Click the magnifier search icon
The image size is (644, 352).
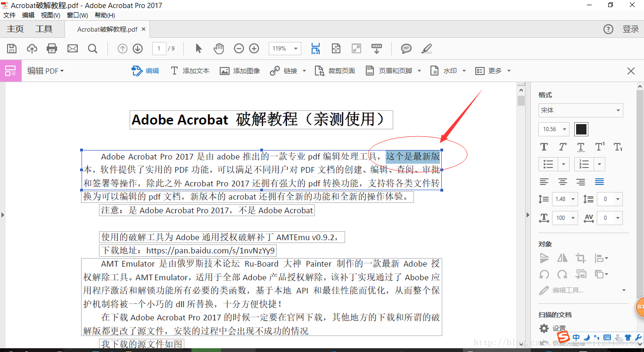tap(93, 49)
